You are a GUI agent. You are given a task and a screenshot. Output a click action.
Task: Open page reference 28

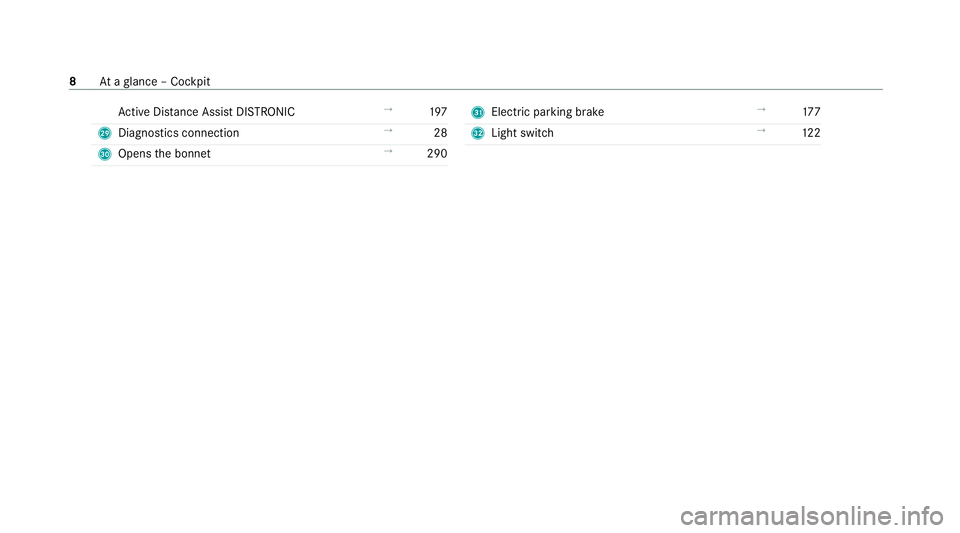pyautogui.click(x=440, y=133)
